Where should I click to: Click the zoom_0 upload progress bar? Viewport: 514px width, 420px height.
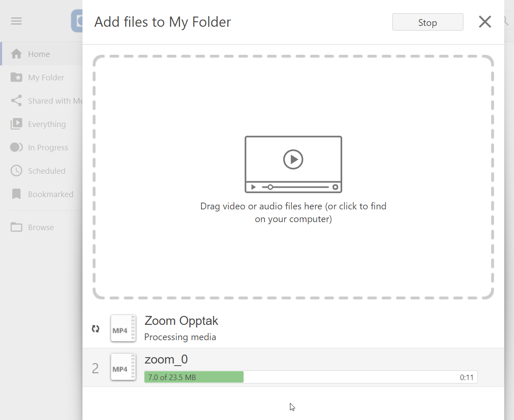(311, 377)
